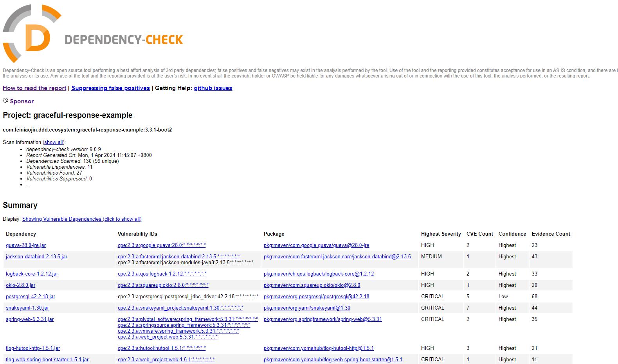Select jackson-modules-java8:2.13.5 cpe text
The height and width of the screenshot is (364, 618).
(186, 263)
